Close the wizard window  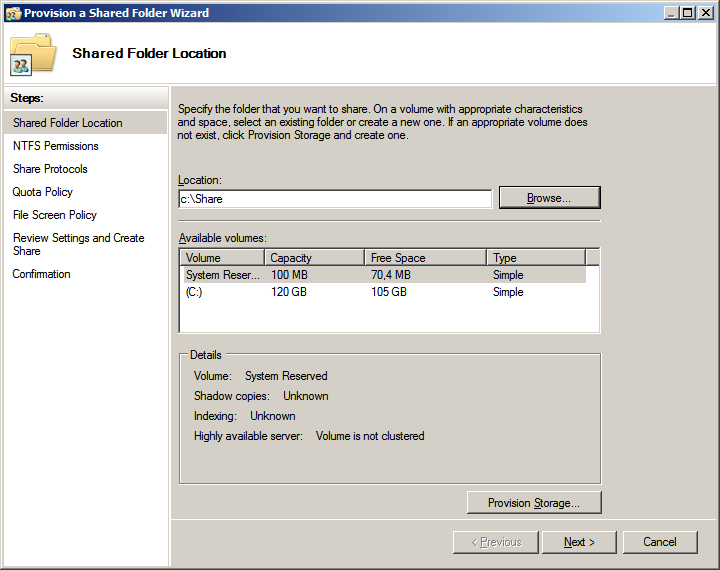(706, 13)
